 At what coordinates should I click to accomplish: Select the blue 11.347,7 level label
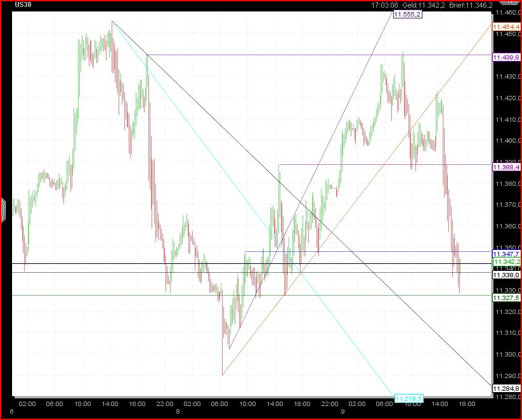click(x=506, y=254)
